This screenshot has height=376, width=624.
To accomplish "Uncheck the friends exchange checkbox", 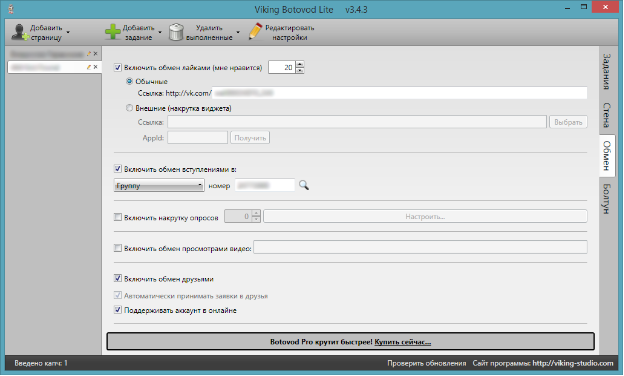I will pyautogui.click(x=118, y=279).
